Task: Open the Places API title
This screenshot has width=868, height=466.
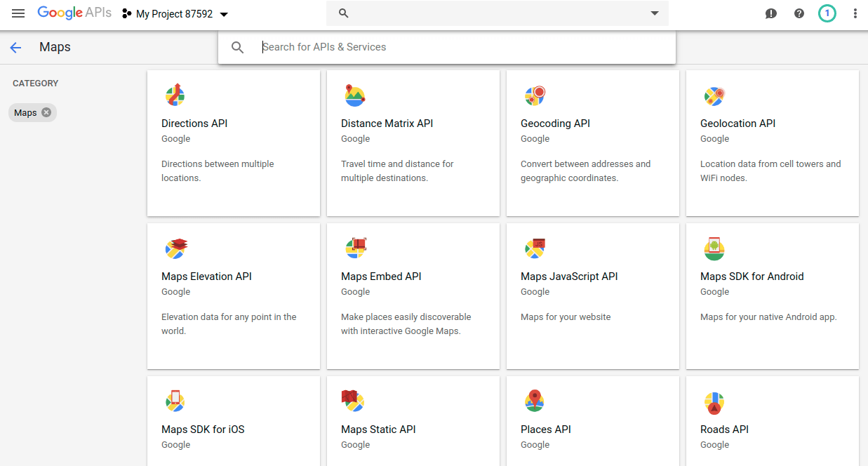Action: [x=546, y=430]
